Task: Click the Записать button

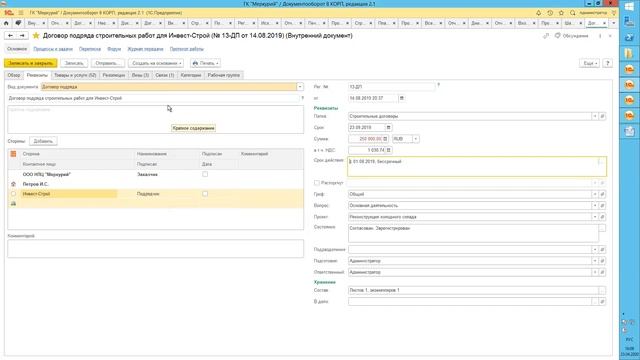Action: [74, 63]
